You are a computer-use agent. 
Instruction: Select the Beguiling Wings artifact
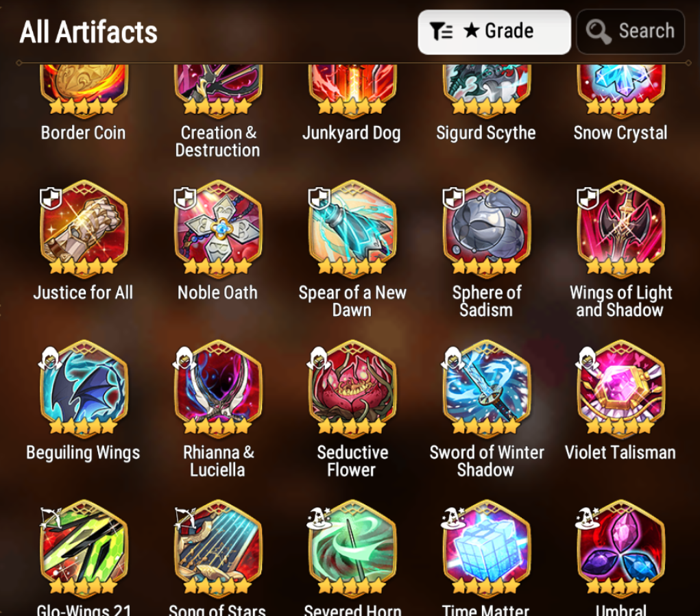pos(84,388)
